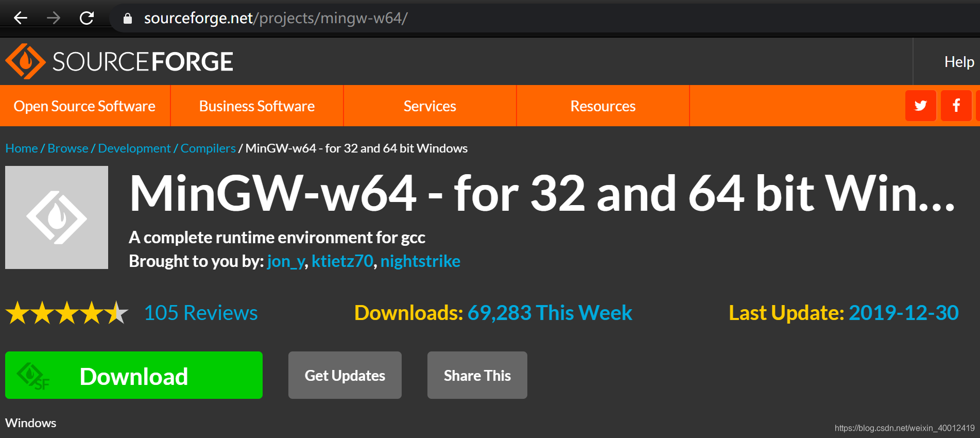Click the 69,283 This Week downloads link
Viewport: 980px width, 438px height.
(x=549, y=313)
